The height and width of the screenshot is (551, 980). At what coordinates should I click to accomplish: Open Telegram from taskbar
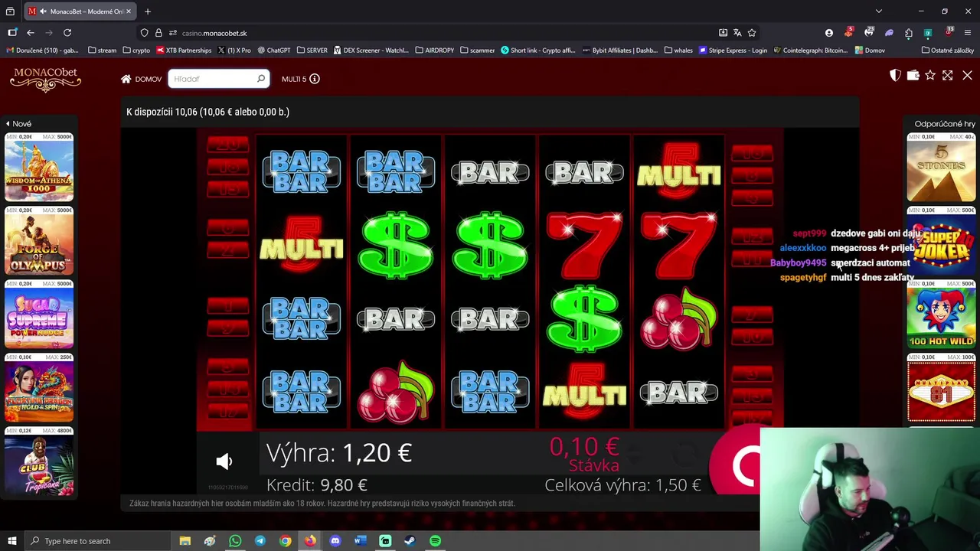(x=260, y=541)
